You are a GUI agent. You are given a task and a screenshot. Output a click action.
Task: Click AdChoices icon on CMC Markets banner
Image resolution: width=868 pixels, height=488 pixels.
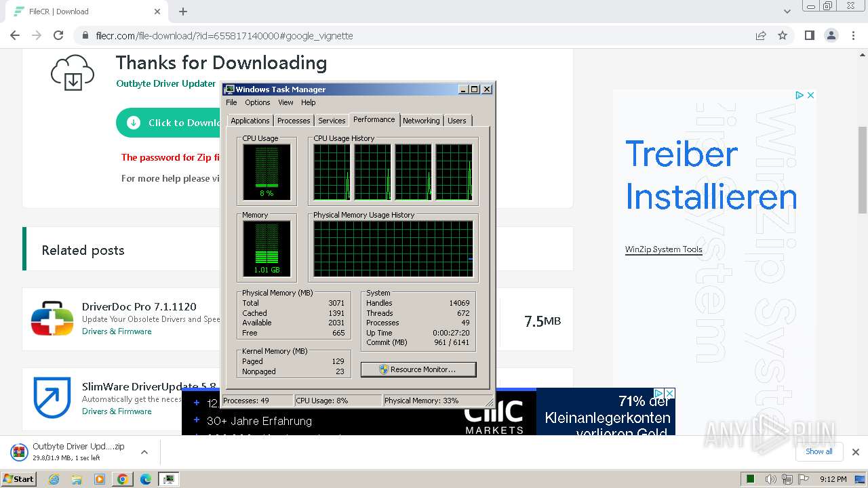coord(658,393)
